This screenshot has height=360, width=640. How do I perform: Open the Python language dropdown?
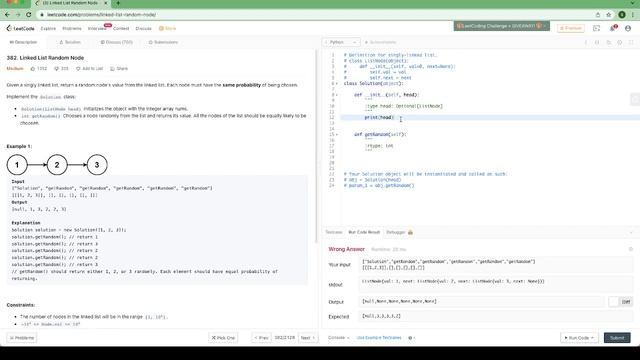click(341, 42)
